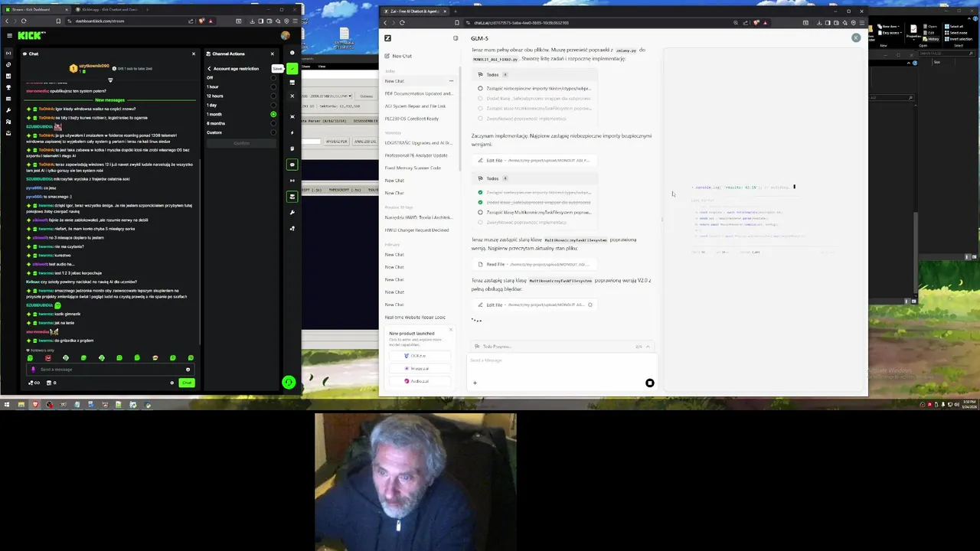Viewport: 980px width, 551px height.
Task: Open PLC230 OS CoreBoot Ready chat
Action: [x=412, y=119]
